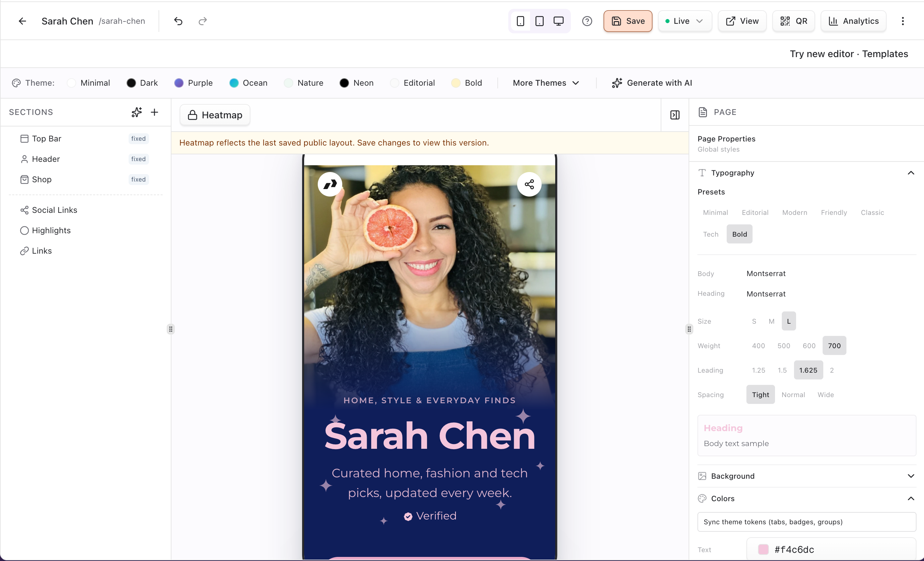This screenshot has width=924, height=561.
Task: Collapse the Colors section
Action: (x=806, y=498)
